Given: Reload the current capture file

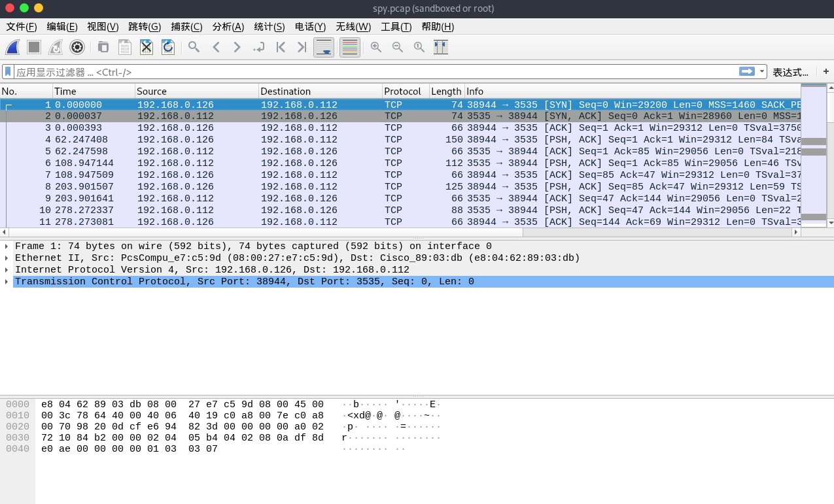Looking at the screenshot, I should (168, 47).
